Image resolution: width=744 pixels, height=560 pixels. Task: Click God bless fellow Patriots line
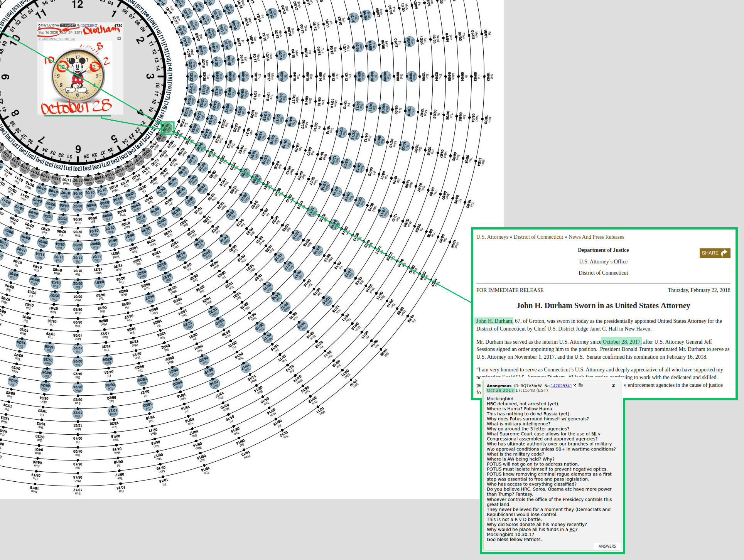[x=514, y=540]
